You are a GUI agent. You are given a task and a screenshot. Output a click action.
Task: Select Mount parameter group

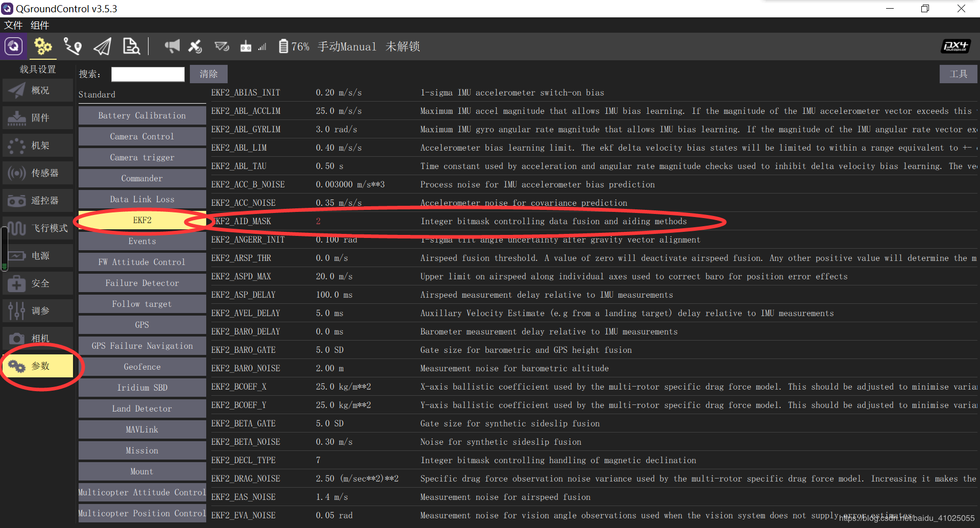(x=142, y=471)
